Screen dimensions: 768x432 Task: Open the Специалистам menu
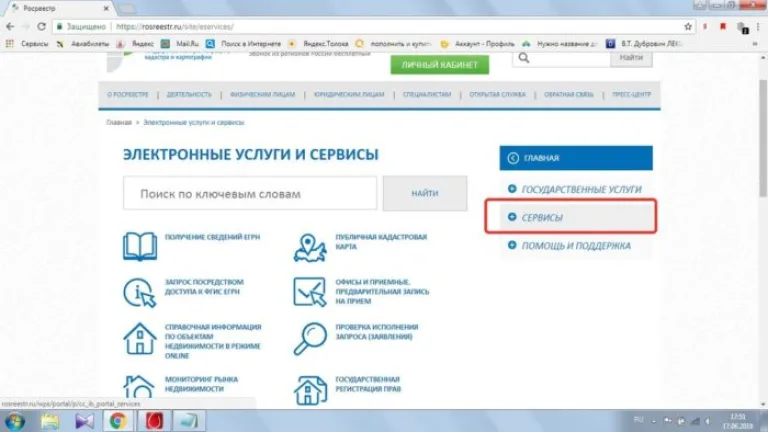427,95
